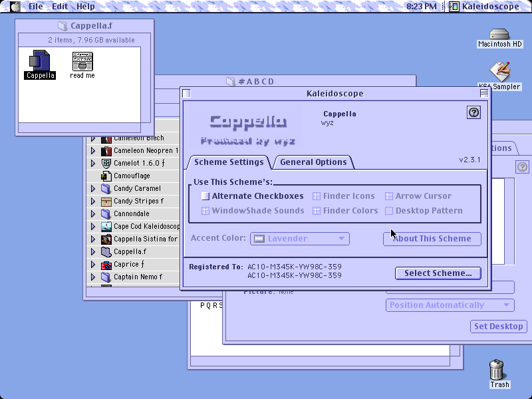This screenshot has width=532, height=399.
Task: Toggle the Desktop Pattern checkbox
Action: pyautogui.click(x=389, y=211)
